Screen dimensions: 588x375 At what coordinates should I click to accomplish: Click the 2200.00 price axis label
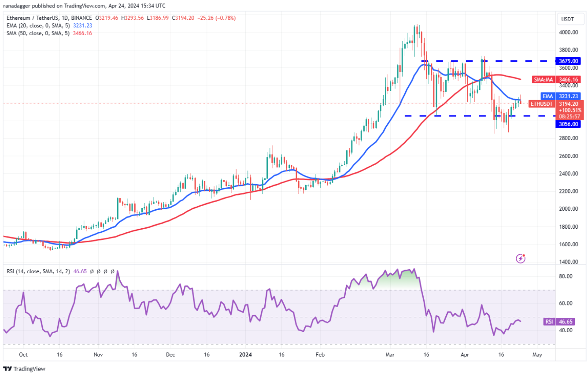pos(570,191)
